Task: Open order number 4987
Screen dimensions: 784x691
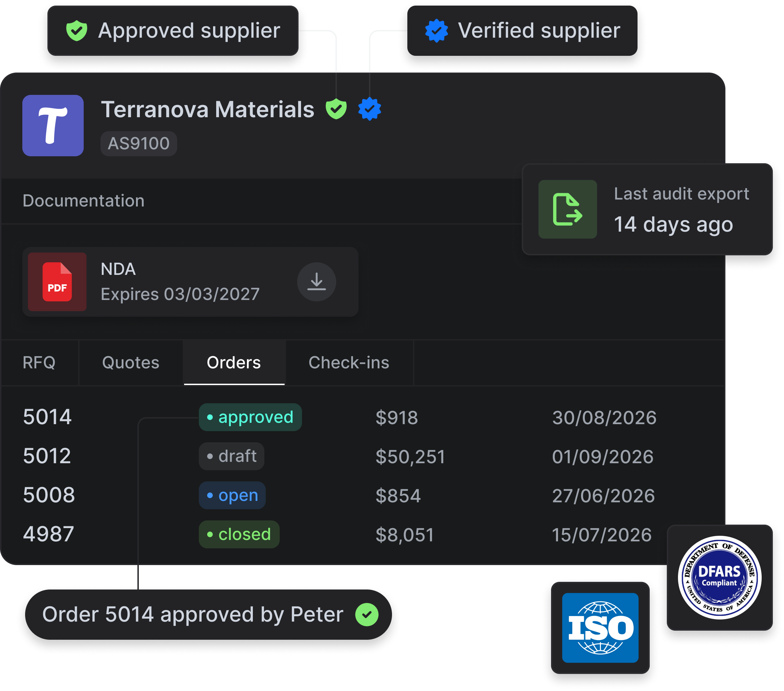Action: pos(48,534)
